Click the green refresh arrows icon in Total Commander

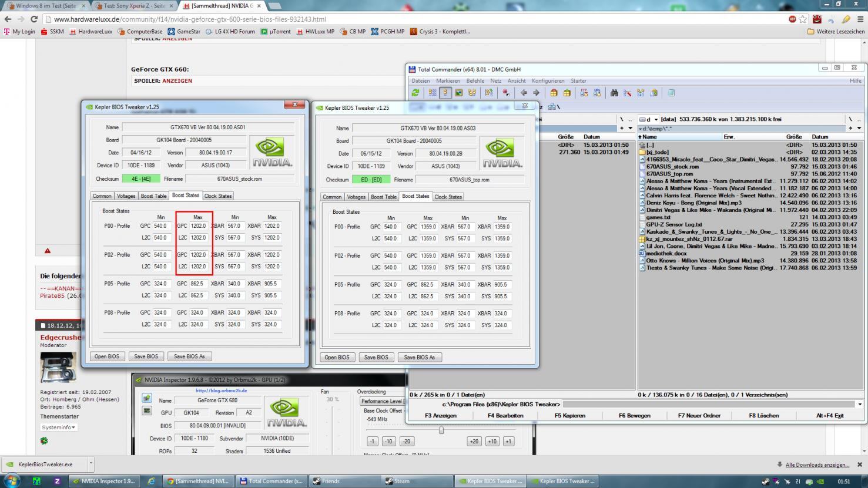pos(416,93)
